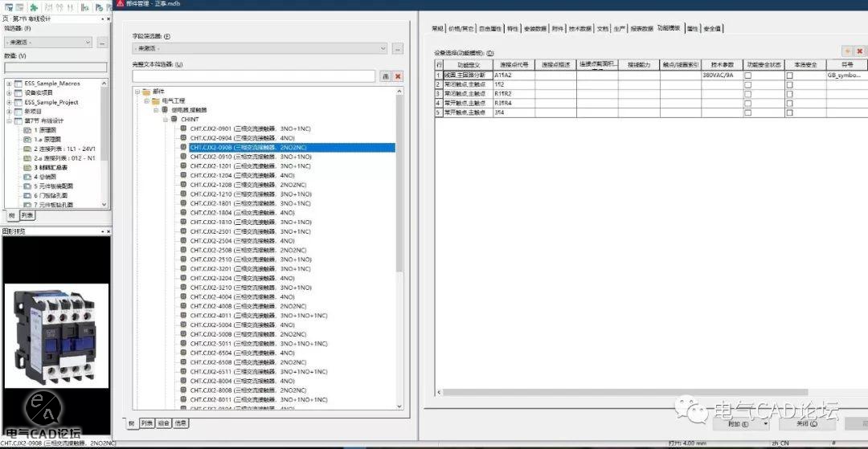Click the 完整文本筛选器 input field

tap(255, 76)
